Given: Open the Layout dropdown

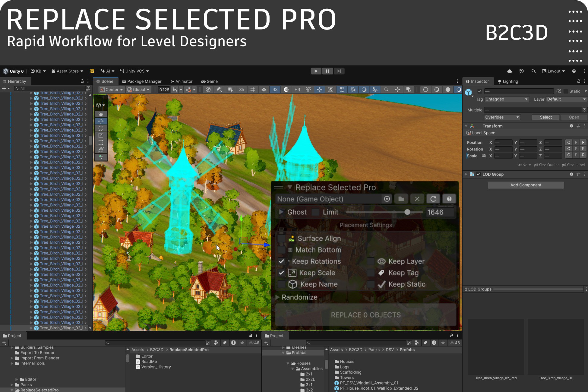Looking at the screenshot, I should (554, 71).
